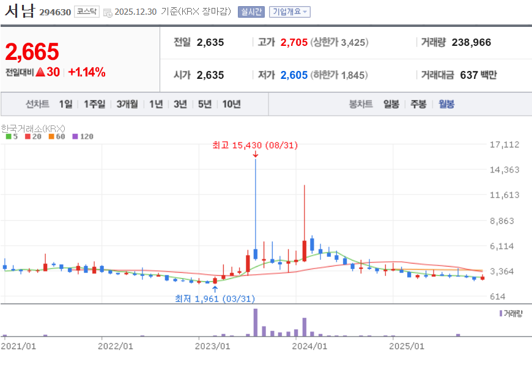Select the 1일 line chart period
The image size is (532, 392).
[x=65, y=104]
